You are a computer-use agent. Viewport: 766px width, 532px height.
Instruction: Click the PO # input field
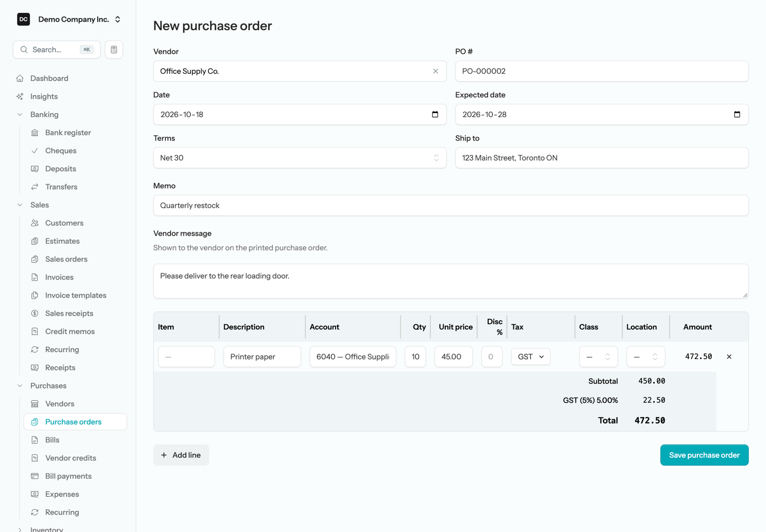click(602, 71)
